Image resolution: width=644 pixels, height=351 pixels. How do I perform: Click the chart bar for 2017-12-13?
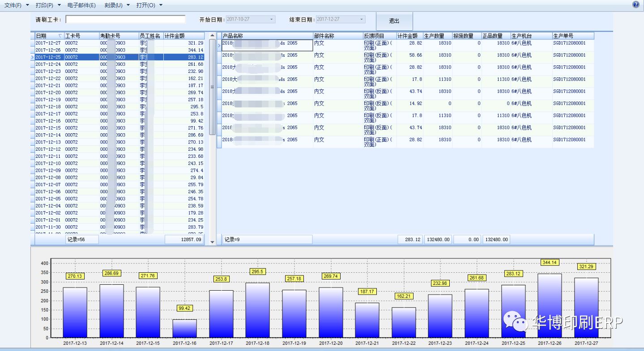(75, 312)
